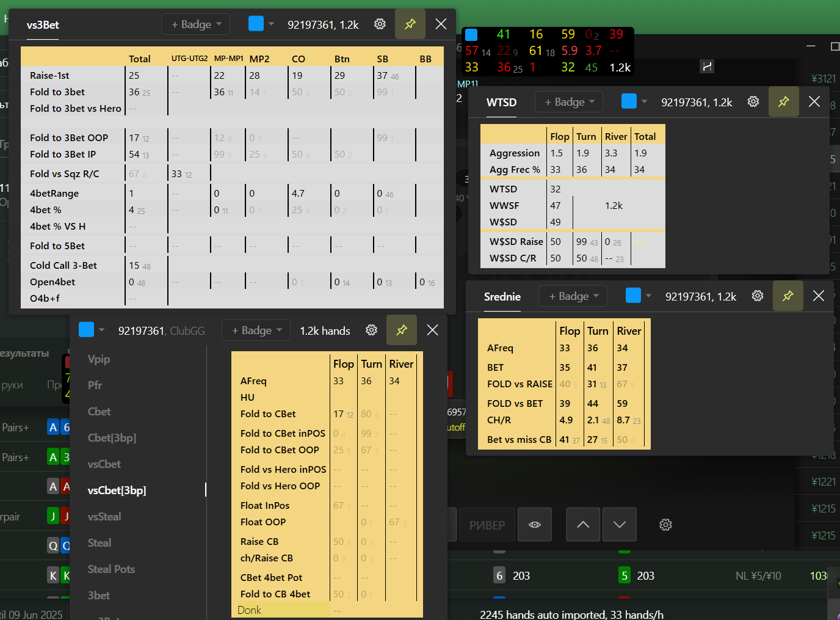
Task: Click the up chevron button
Action: point(583,525)
